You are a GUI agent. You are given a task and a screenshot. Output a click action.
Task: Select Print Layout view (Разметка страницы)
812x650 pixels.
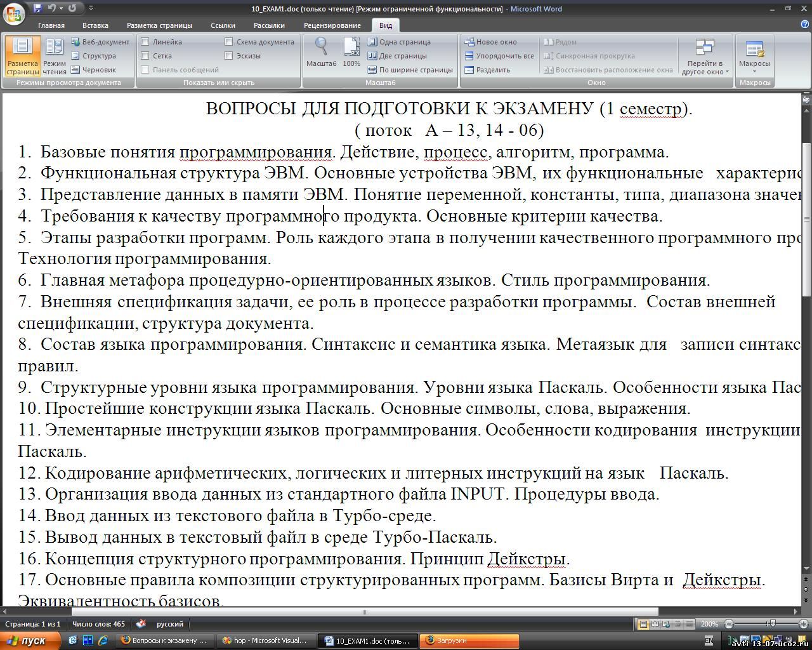(x=22, y=56)
